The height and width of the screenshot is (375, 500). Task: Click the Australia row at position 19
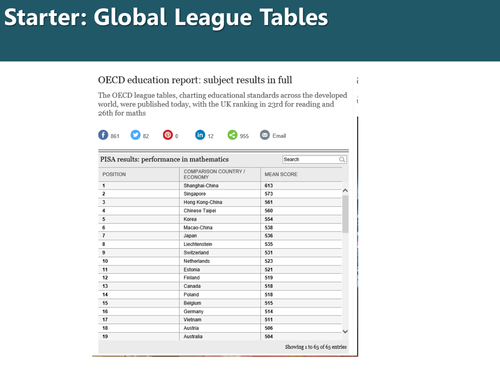(220, 337)
